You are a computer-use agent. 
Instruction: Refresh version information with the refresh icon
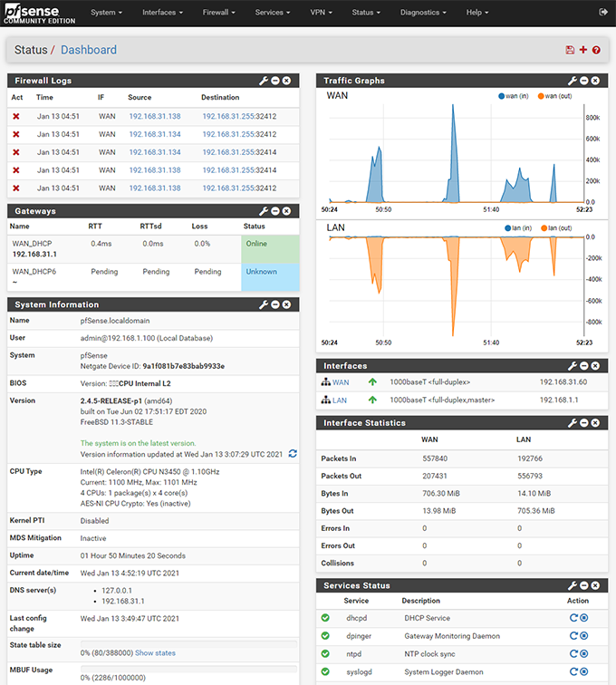[293, 453]
